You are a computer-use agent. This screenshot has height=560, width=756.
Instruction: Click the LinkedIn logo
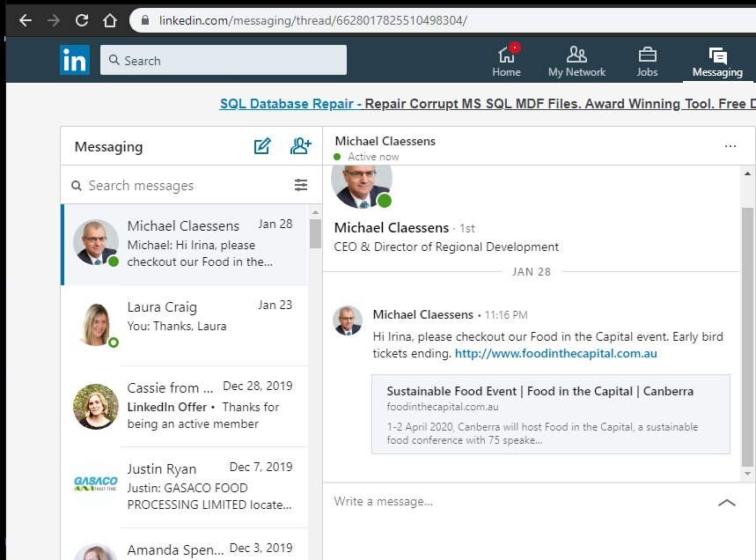[75, 60]
